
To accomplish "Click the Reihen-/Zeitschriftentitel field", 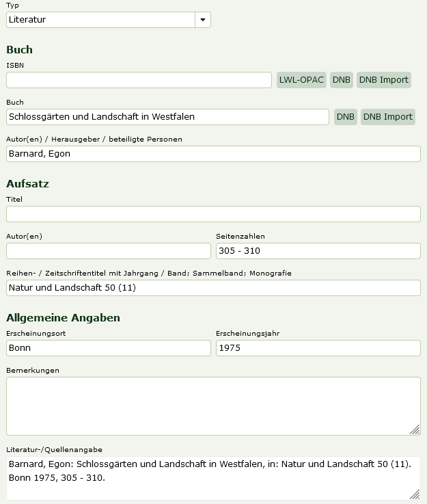I will pyautogui.click(x=213, y=288).
